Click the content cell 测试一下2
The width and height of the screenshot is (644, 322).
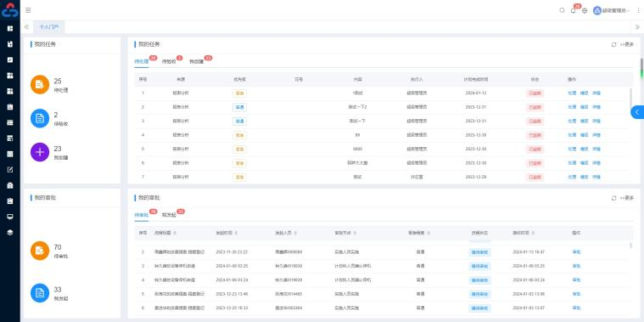pos(357,107)
